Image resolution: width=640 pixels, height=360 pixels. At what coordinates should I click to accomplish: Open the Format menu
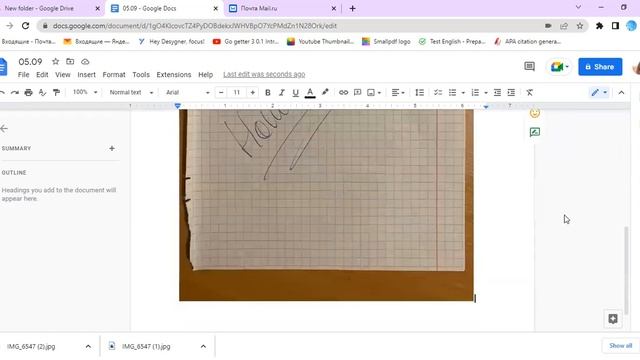point(114,75)
